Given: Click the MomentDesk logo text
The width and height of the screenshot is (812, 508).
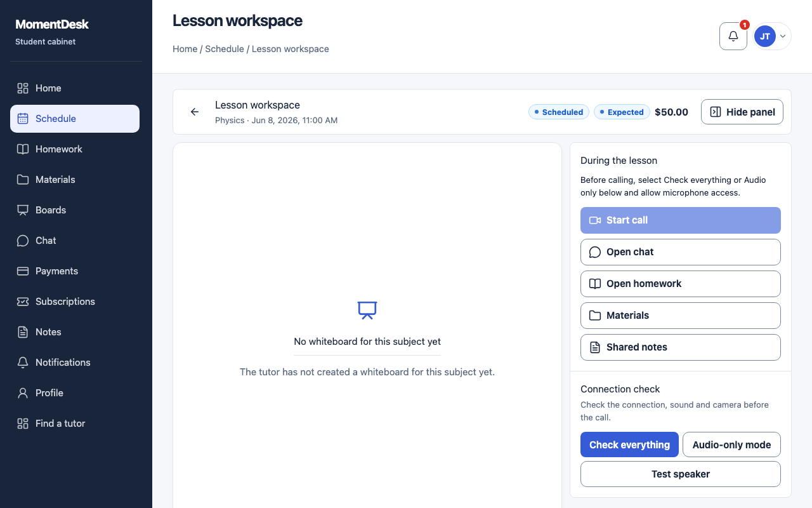Looking at the screenshot, I should click(52, 25).
